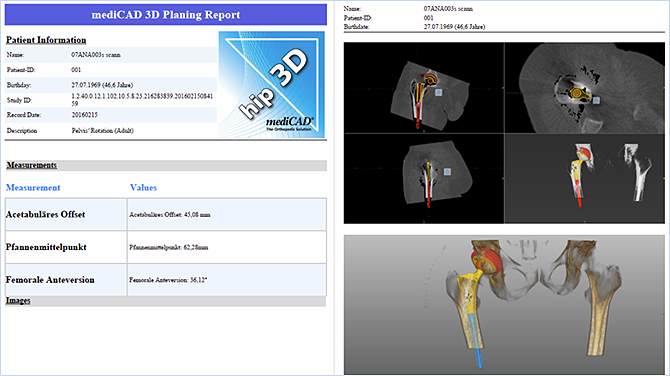
Task: Click the Patient Information heading
Action: (x=46, y=40)
